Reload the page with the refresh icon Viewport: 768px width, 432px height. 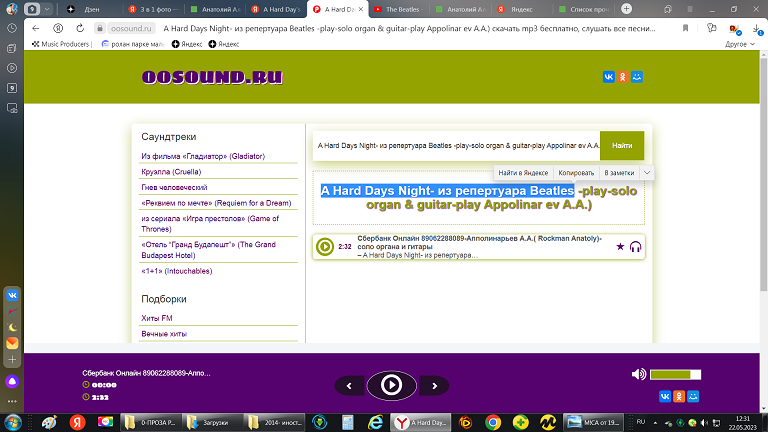[80, 28]
